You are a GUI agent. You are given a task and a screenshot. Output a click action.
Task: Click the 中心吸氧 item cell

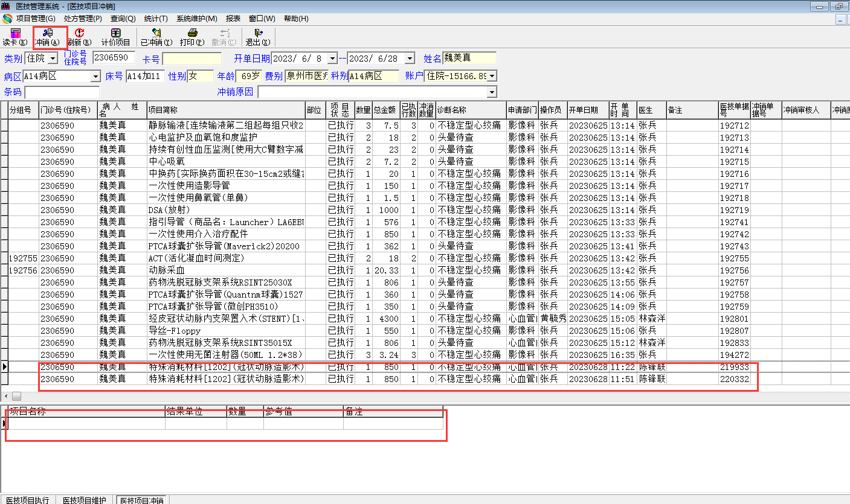pyautogui.click(x=226, y=162)
